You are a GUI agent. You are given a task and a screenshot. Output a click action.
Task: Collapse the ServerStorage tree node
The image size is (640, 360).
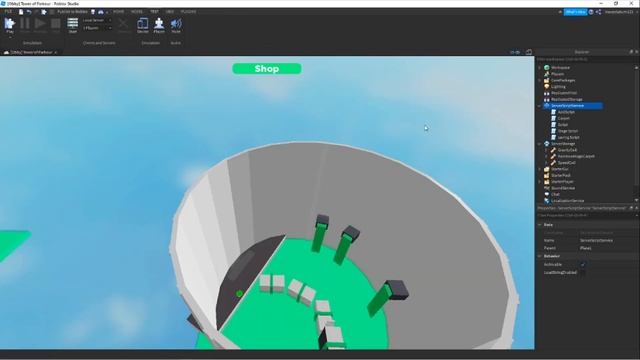click(540, 144)
